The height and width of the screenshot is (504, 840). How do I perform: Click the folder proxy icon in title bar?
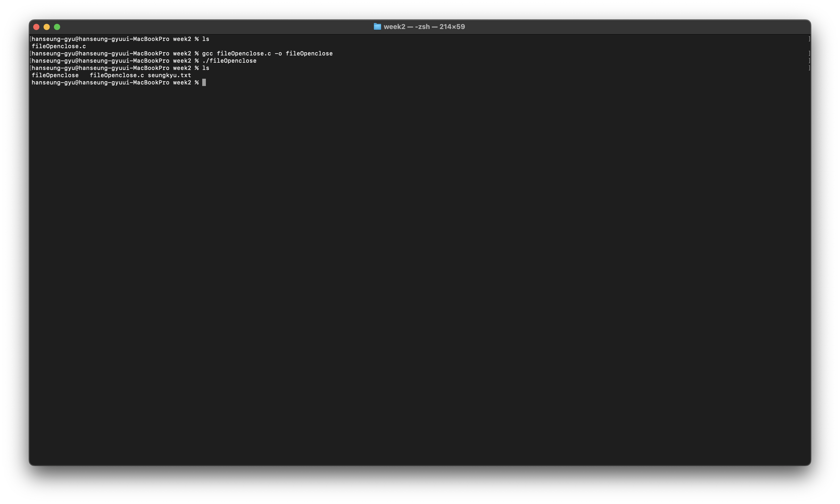point(377,26)
